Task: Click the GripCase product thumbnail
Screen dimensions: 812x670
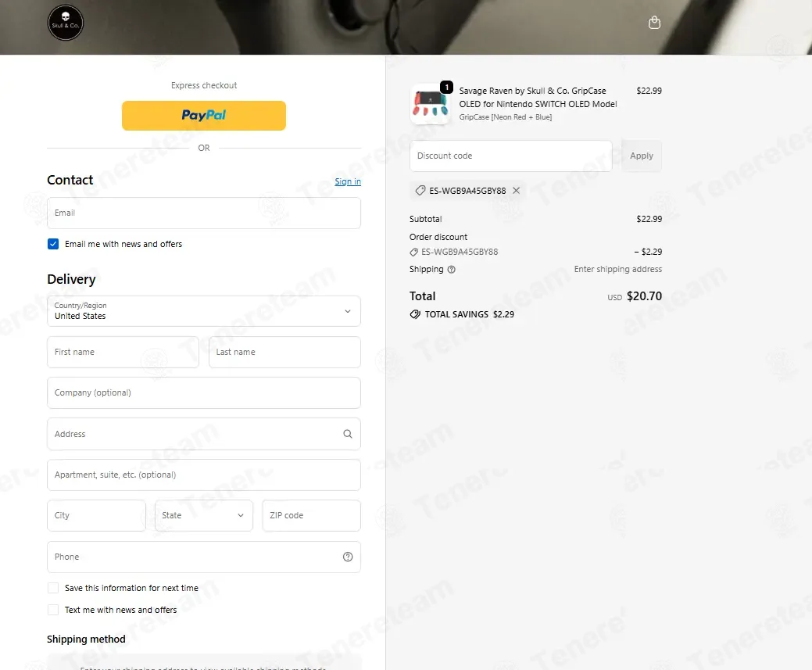Action: [430, 104]
